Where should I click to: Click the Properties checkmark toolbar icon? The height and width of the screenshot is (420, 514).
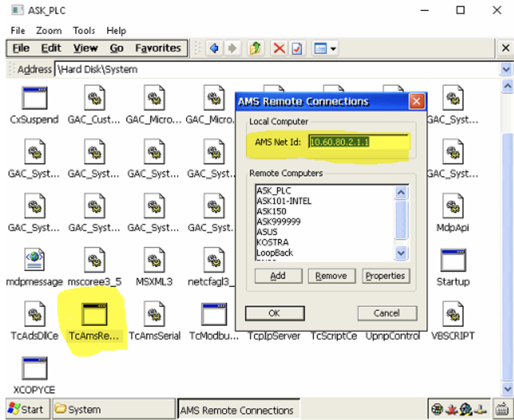[x=297, y=49]
